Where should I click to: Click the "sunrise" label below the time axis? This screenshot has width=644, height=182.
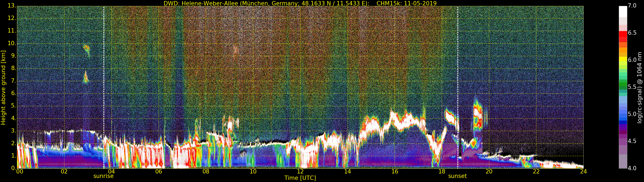point(103,176)
